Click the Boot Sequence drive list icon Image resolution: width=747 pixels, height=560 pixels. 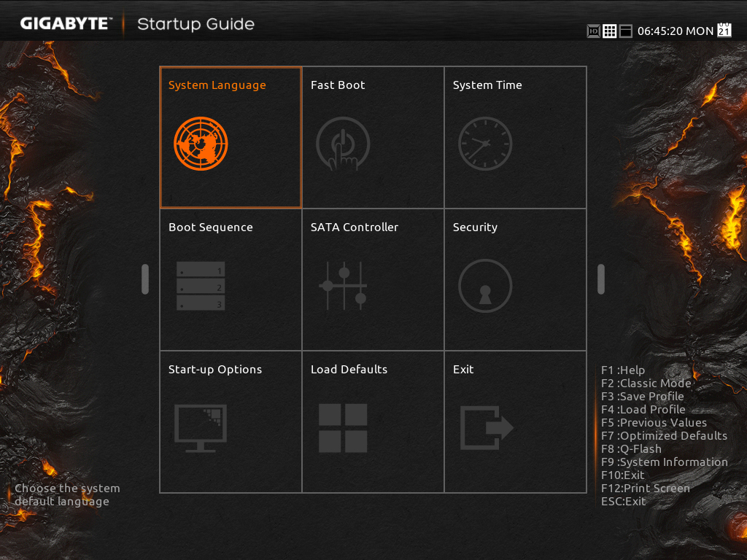(x=201, y=286)
